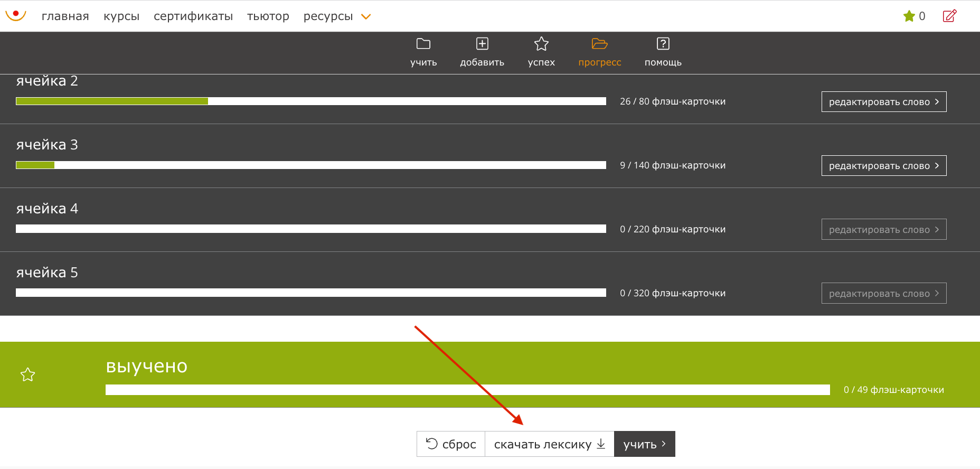Viewport: 980px width, 469px height.
Task: Click the orange smiley site logo
Action: coord(16,15)
